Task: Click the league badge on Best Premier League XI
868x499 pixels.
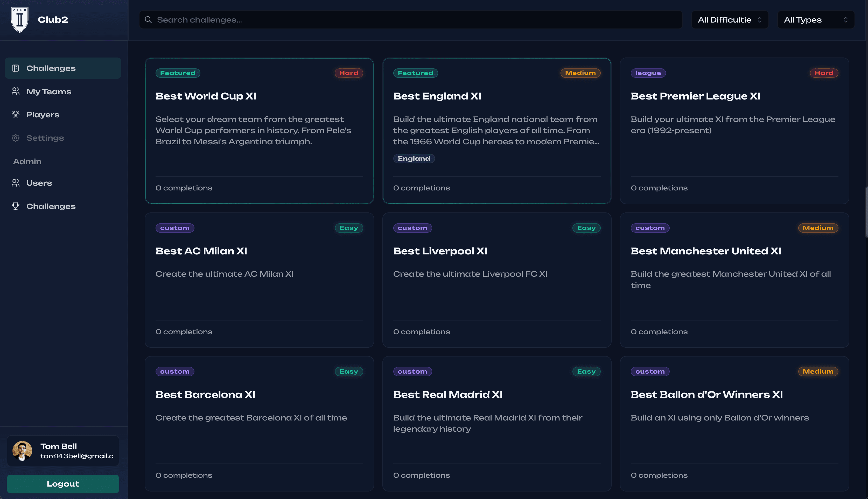Action: (648, 73)
